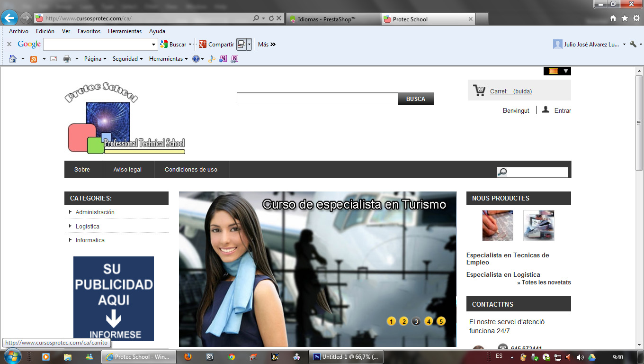Open Favorites with the star icon
This screenshot has width=644, height=364.
point(625,18)
